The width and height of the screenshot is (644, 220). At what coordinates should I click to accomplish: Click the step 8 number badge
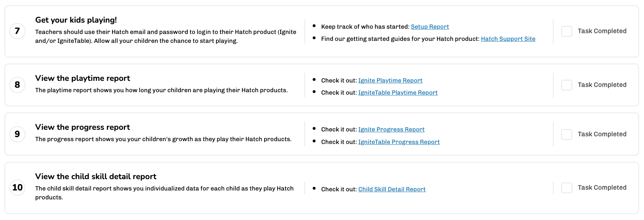point(17,85)
